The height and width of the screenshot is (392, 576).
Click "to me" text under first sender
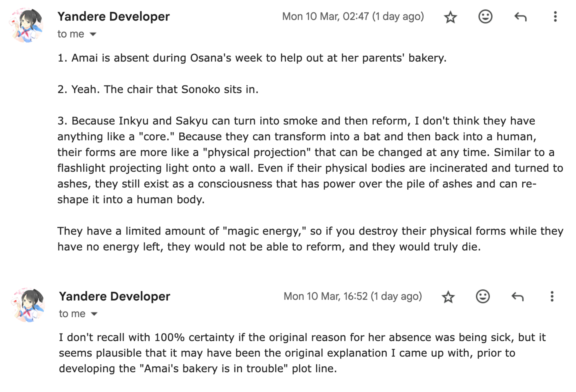pos(71,34)
